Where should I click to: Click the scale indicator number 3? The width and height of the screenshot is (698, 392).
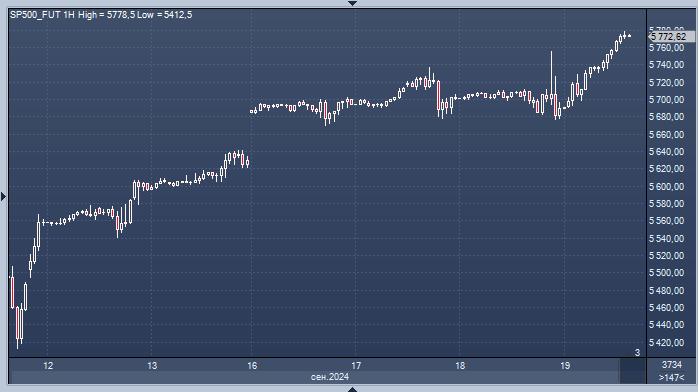tap(637, 352)
